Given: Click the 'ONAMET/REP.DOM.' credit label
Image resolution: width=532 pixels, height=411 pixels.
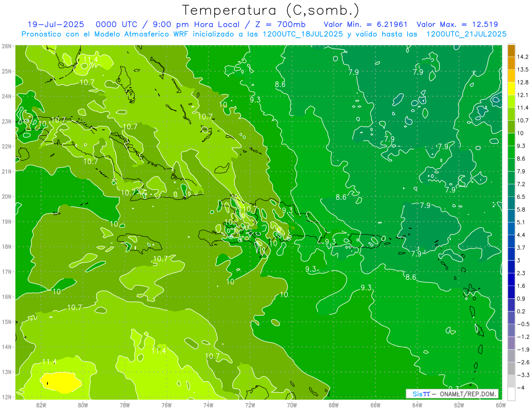Looking at the screenshot, I should click(x=467, y=394).
